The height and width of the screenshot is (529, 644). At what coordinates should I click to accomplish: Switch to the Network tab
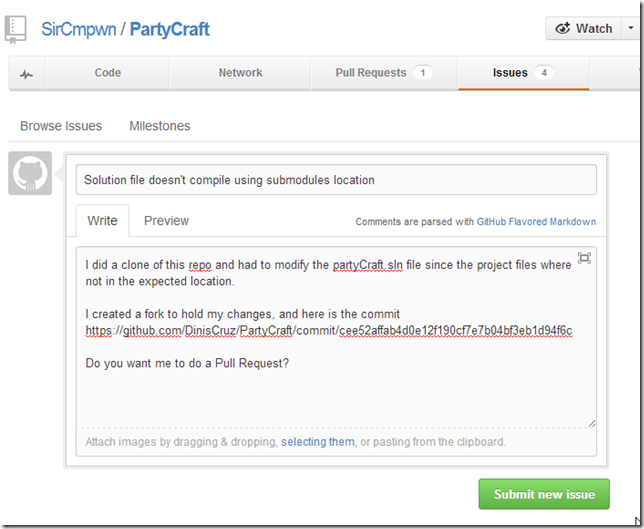pyautogui.click(x=240, y=73)
